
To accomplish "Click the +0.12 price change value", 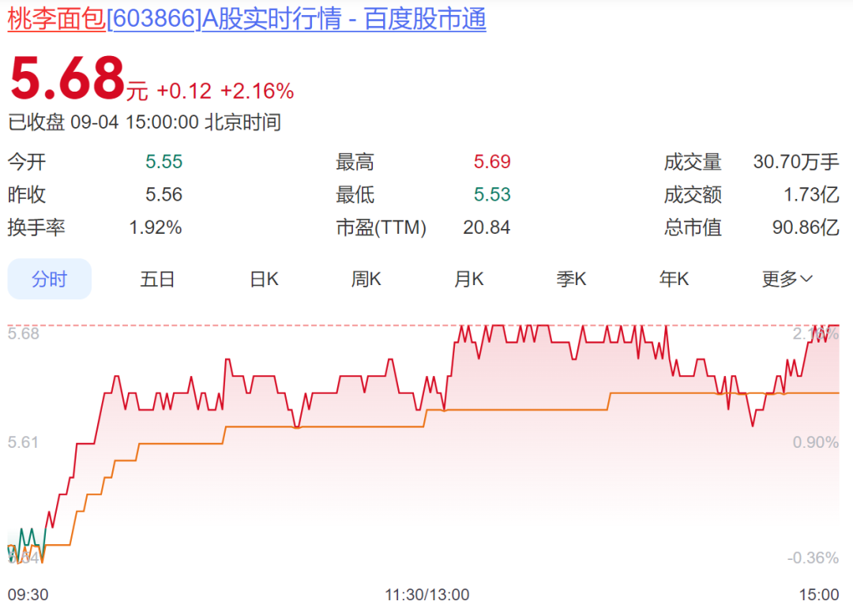I will click(184, 92).
